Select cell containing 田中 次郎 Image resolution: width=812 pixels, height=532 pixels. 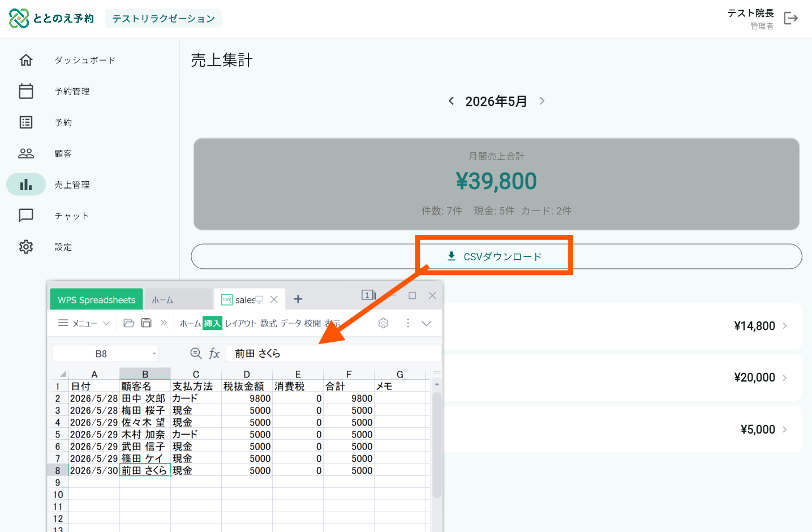point(145,398)
